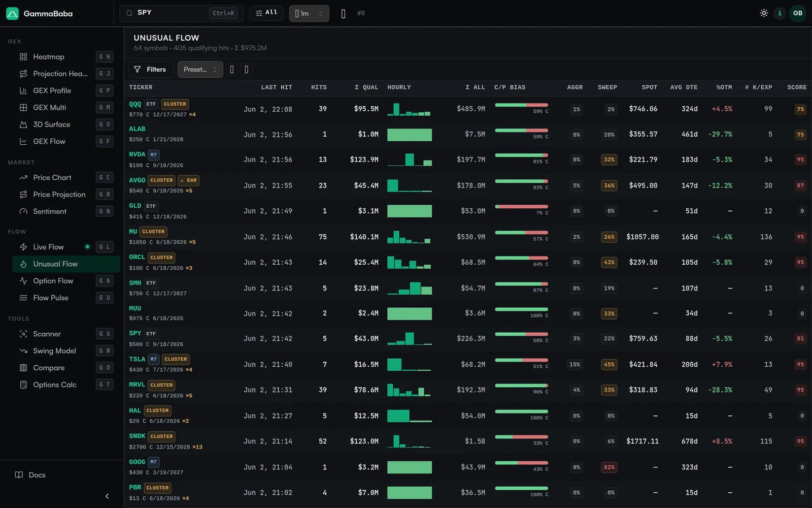Click the C/P bias bar for QQQ
Screen dimensions: 812x508
pyautogui.click(x=521, y=105)
